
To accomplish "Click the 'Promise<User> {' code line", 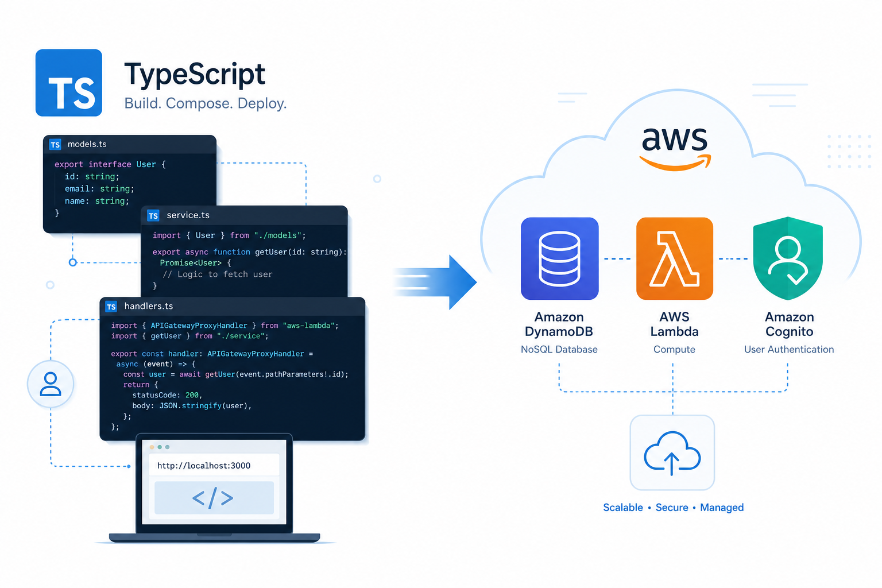I will coord(195,263).
